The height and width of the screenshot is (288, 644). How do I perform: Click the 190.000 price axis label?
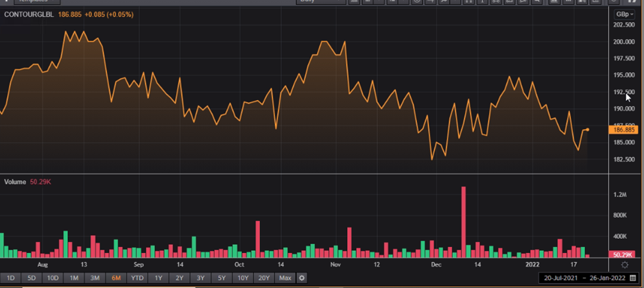(x=624, y=109)
